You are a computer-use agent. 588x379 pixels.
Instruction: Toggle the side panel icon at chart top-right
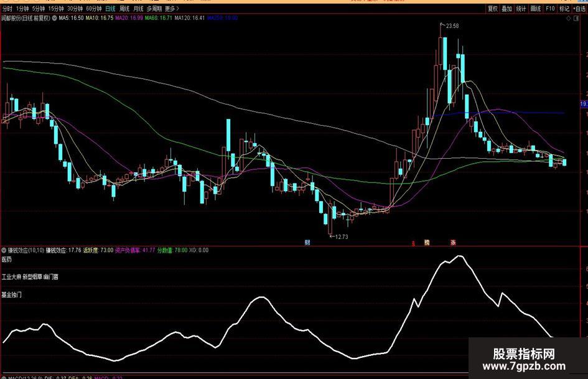pyautogui.click(x=576, y=18)
